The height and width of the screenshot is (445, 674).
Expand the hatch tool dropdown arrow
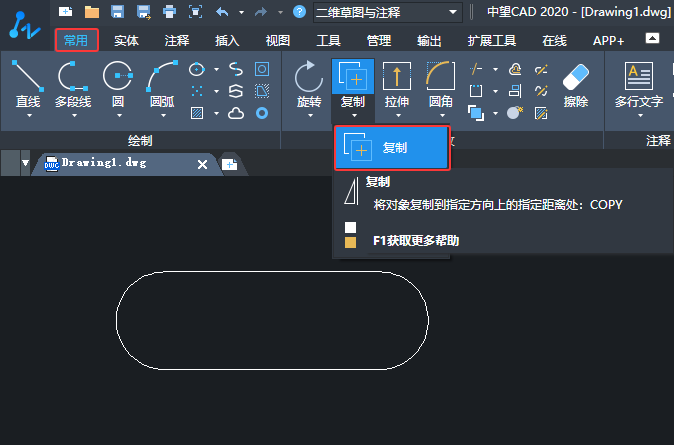(x=216, y=114)
